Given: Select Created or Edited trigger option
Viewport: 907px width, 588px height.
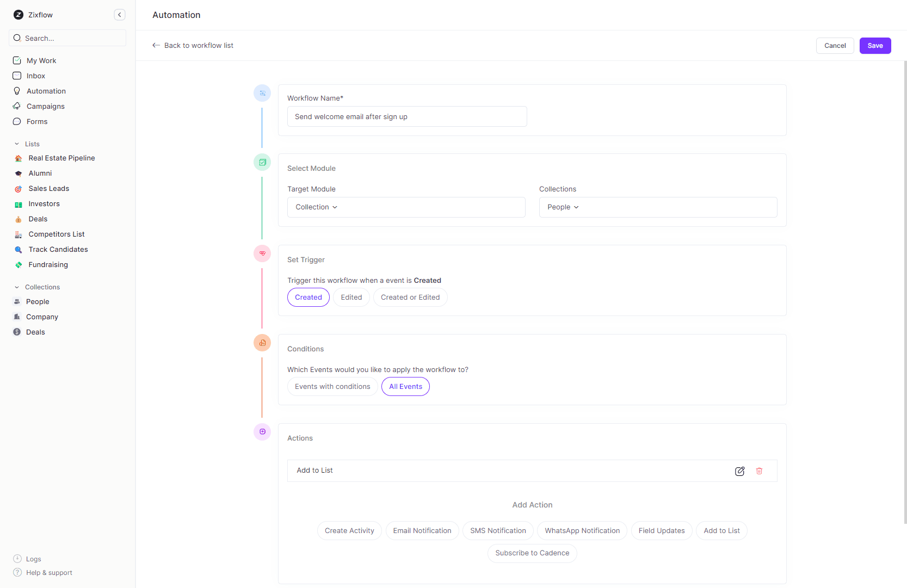Looking at the screenshot, I should click(410, 297).
